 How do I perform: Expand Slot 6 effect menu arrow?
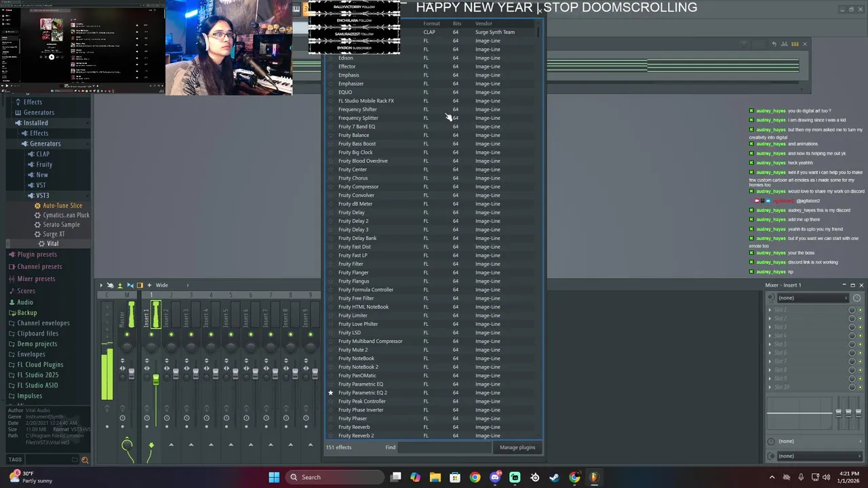coord(770,352)
